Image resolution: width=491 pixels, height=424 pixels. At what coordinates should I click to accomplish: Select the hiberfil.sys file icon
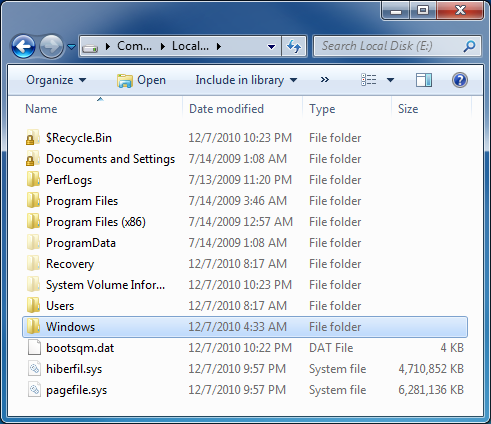(34, 369)
